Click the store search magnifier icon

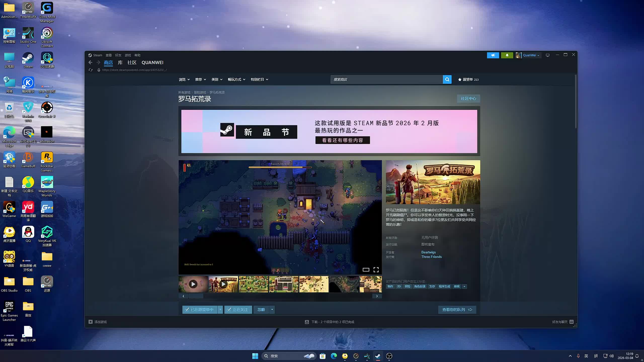[x=447, y=79]
